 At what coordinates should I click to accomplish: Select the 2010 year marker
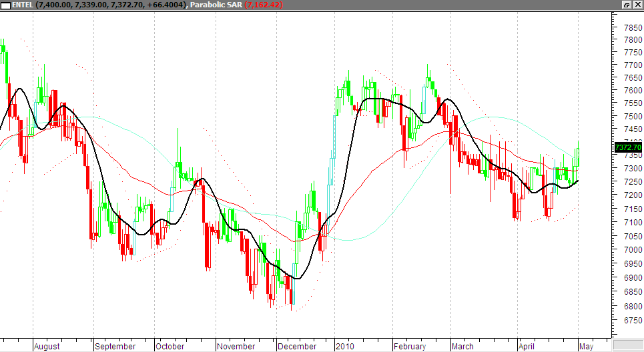(346, 347)
